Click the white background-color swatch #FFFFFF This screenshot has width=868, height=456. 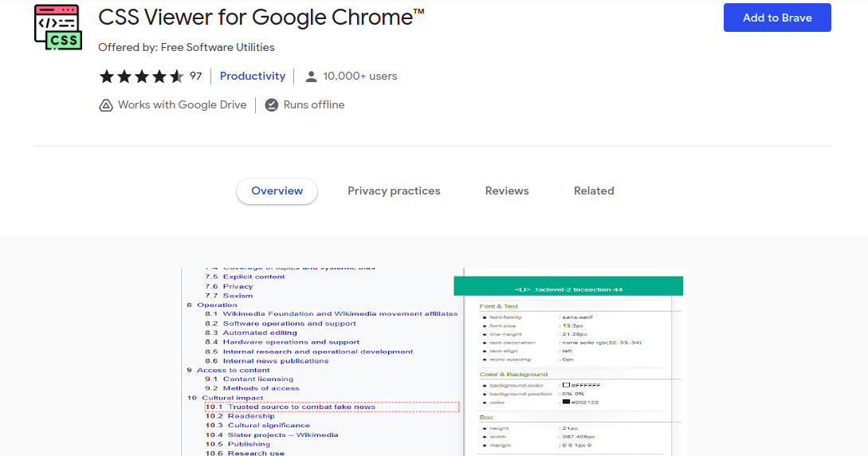coord(566,385)
